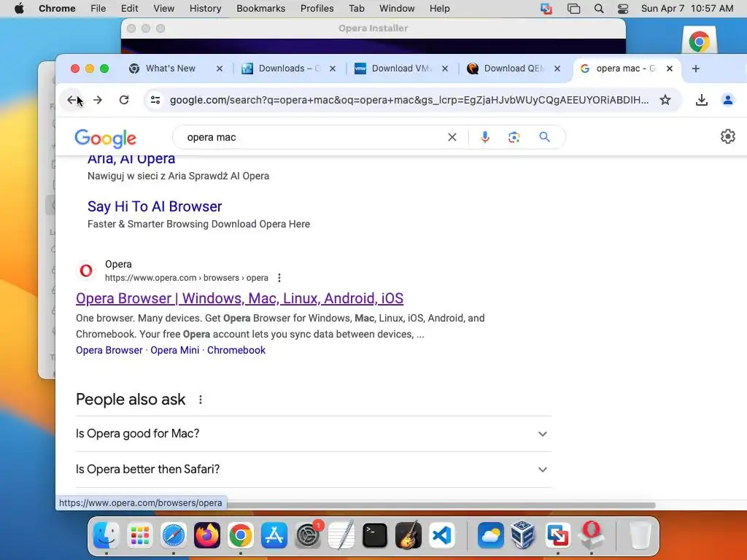Start voice search with the microphone icon
The image size is (747, 560).
click(484, 137)
